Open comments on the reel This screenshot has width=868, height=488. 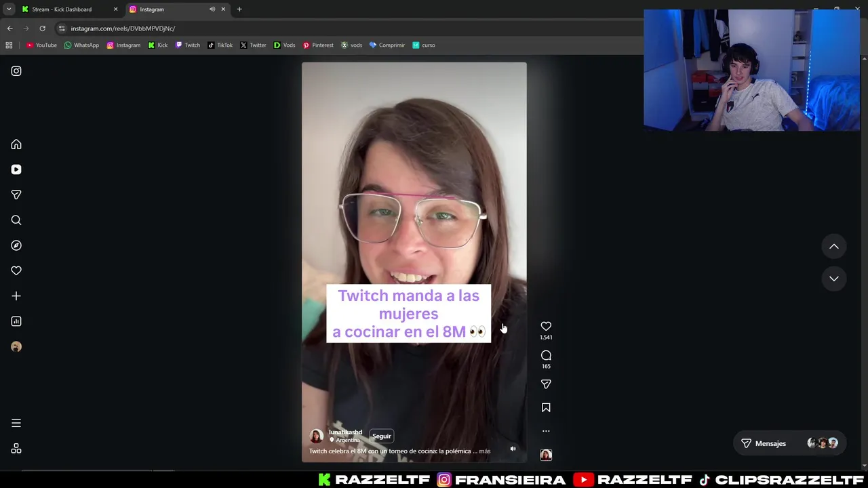(546, 355)
